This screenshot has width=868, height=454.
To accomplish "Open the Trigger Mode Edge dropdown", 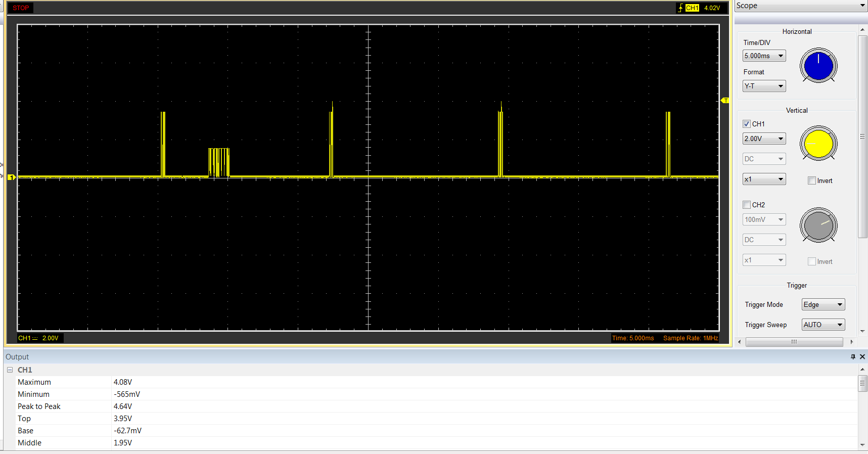I will point(823,304).
